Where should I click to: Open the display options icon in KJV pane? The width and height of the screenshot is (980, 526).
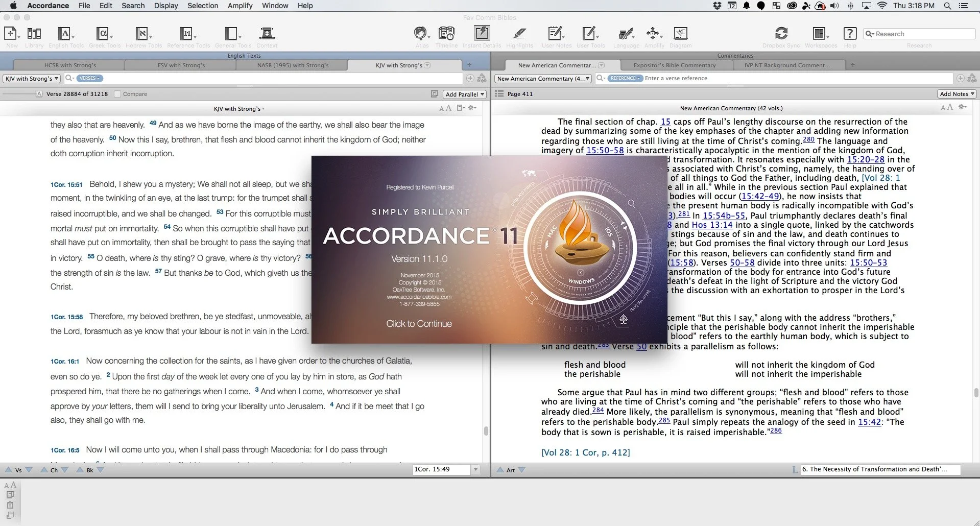tap(461, 108)
